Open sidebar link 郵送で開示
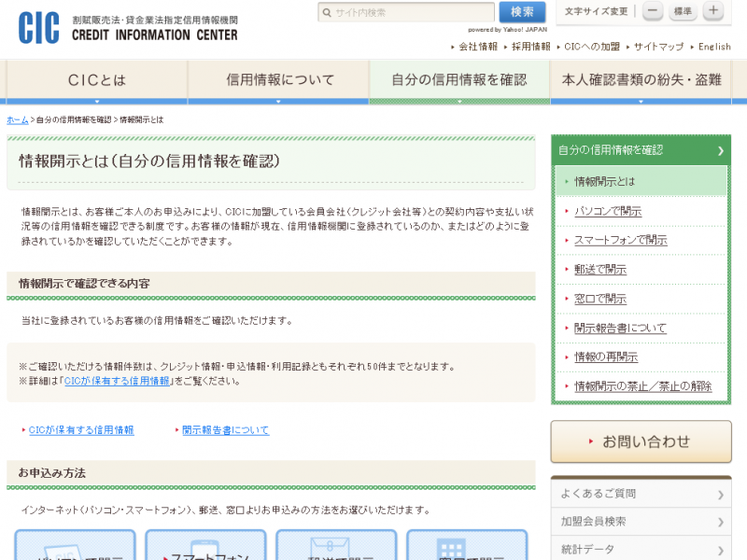 (600, 270)
